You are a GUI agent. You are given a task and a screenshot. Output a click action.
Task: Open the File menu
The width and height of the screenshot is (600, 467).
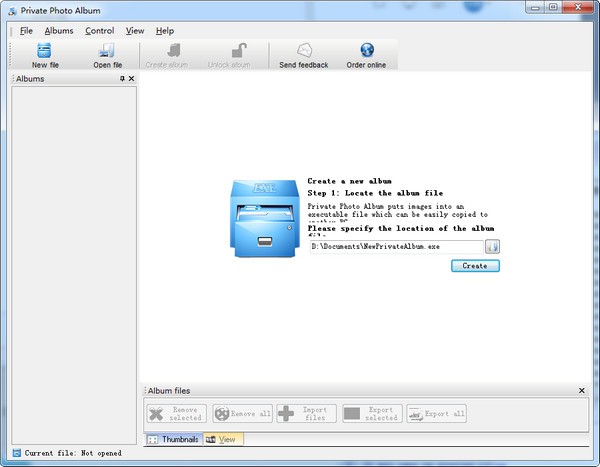[x=27, y=31]
